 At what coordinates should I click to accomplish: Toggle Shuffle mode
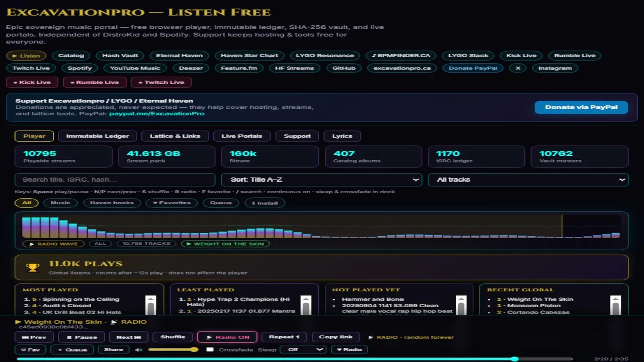click(x=173, y=337)
